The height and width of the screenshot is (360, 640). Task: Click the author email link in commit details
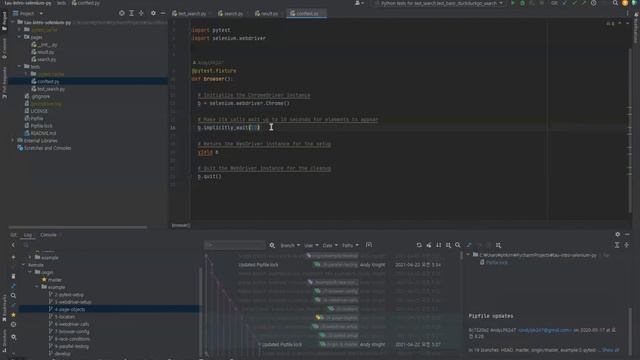544,330
